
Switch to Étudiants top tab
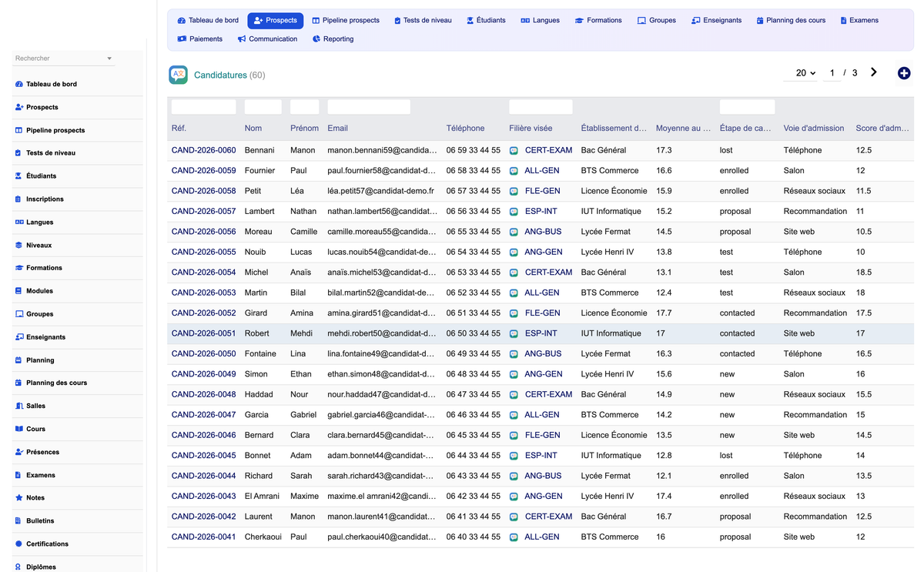point(486,21)
